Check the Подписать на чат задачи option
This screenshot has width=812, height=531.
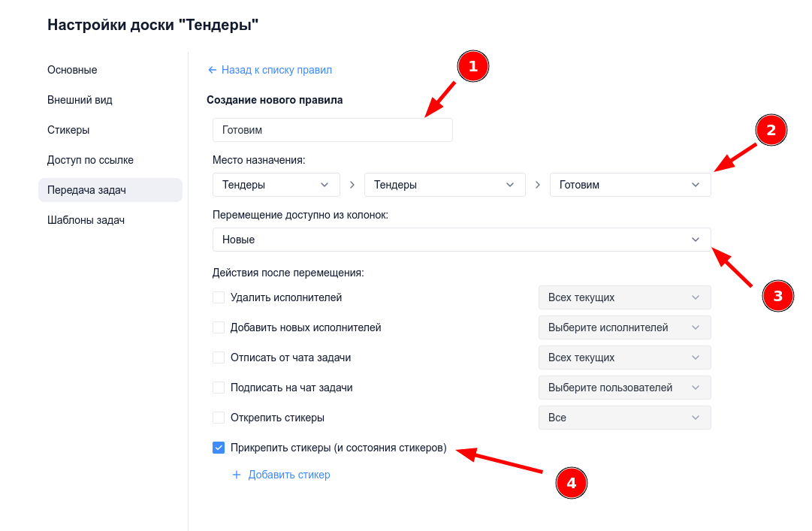219,387
